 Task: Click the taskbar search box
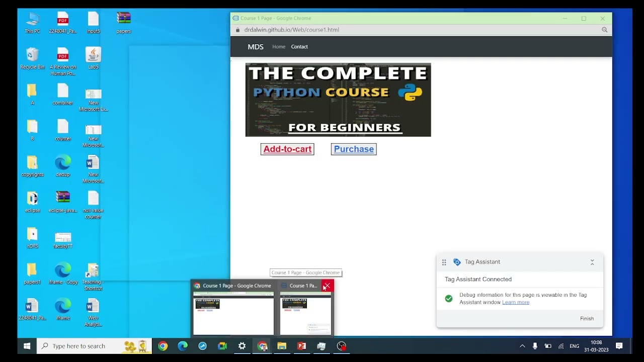(94, 346)
